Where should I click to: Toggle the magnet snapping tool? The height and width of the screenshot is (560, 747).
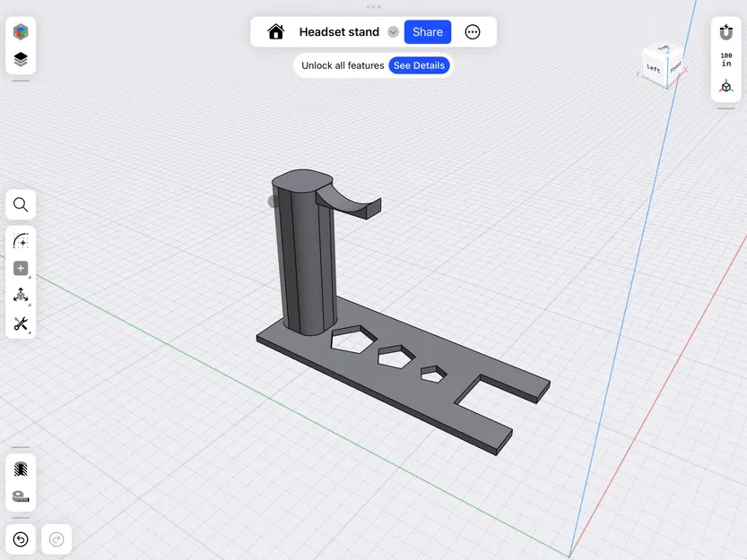pyautogui.click(x=726, y=32)
